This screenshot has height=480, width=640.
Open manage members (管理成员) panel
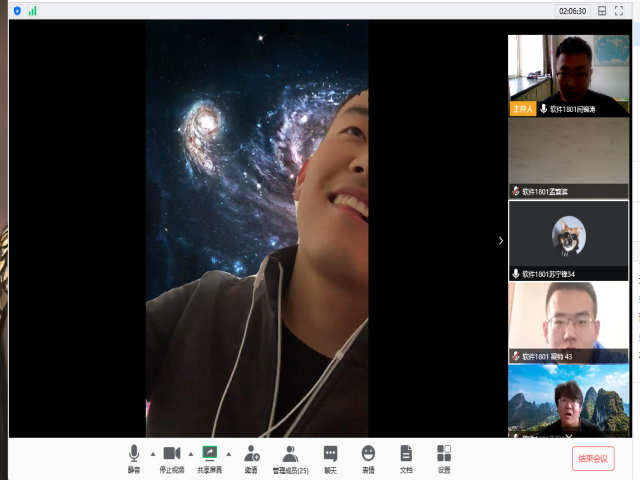[290, 457]
